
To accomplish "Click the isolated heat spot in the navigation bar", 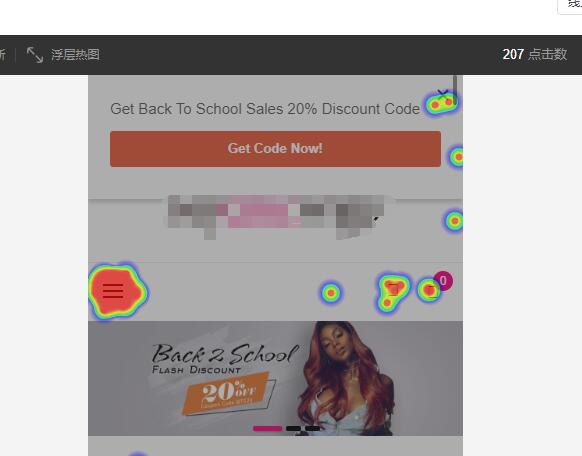I will point(331,293).
